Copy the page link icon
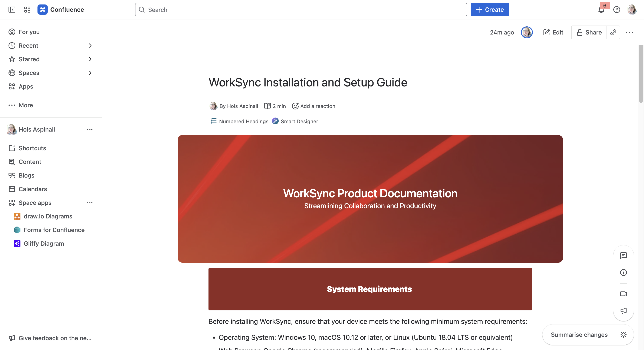 point(613,32)
